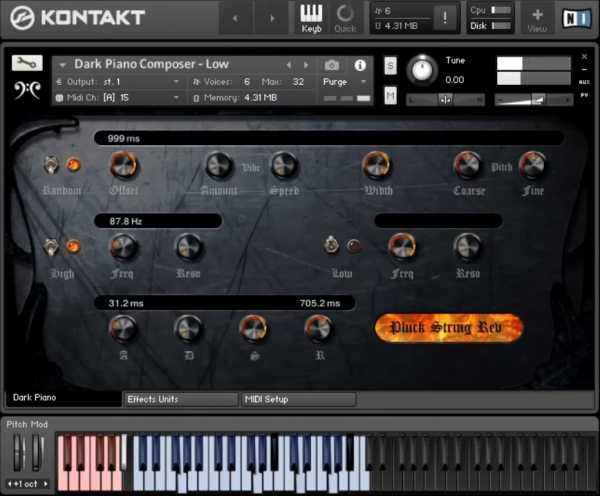The width and height of the screenshot is (600, 496).
Task: Switch to the Effects Units tab
Action: coord(180,399)
